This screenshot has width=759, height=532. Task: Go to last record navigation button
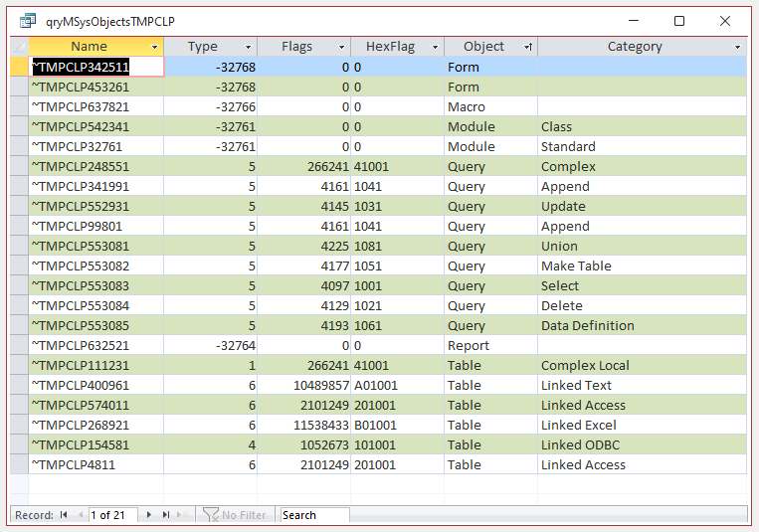tap(165, 514)
